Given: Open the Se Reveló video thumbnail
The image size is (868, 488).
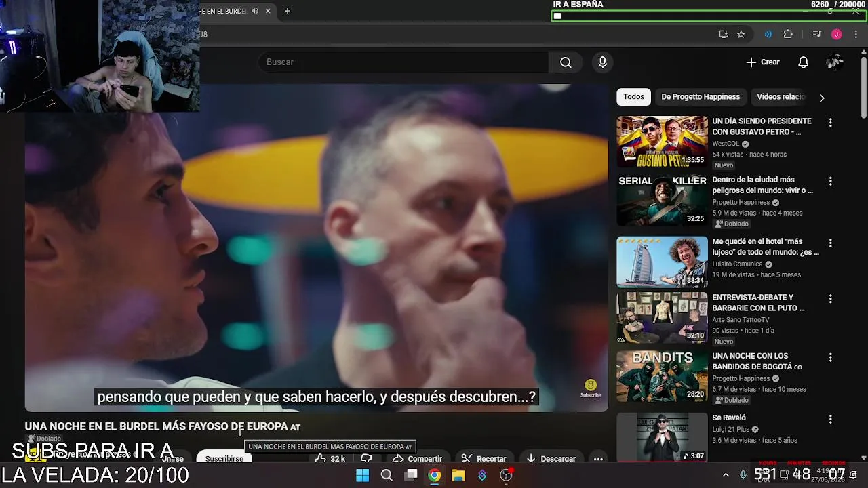Looking at the screenshot, I should pyautogui.click(x=662, y=437).
